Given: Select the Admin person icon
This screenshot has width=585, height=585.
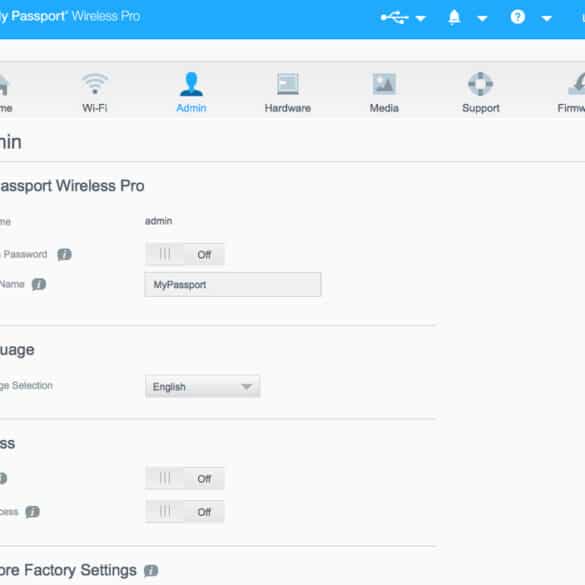Looking at the screenshot, I should (191, 84).
